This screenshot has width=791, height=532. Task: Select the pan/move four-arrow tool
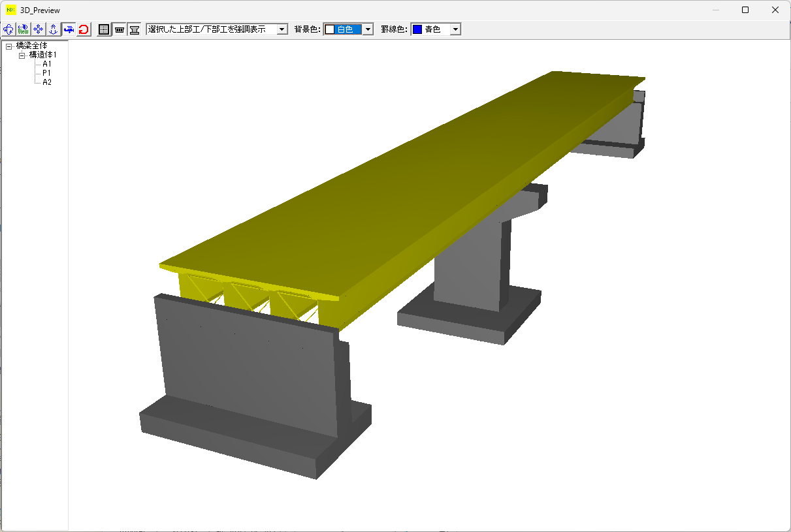[x=39, y=29]
